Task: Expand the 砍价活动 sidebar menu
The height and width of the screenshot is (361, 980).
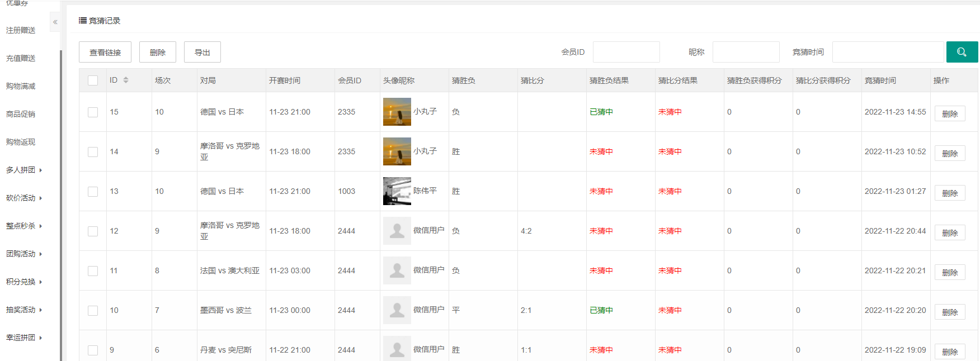Action: [24, 198]
